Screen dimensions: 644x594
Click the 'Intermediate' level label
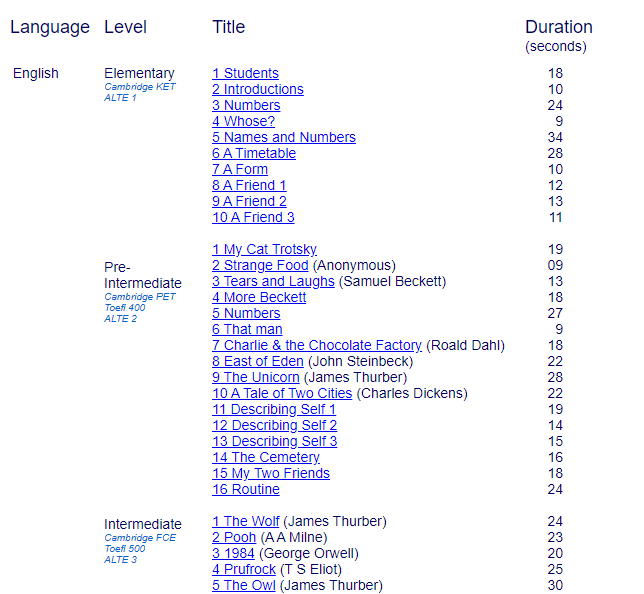click(143, 525)
